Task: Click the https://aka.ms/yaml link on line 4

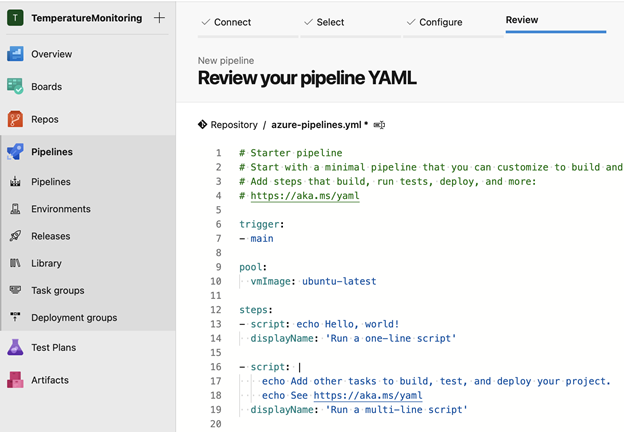Action: pyautogui.click(x=305, y=196)
